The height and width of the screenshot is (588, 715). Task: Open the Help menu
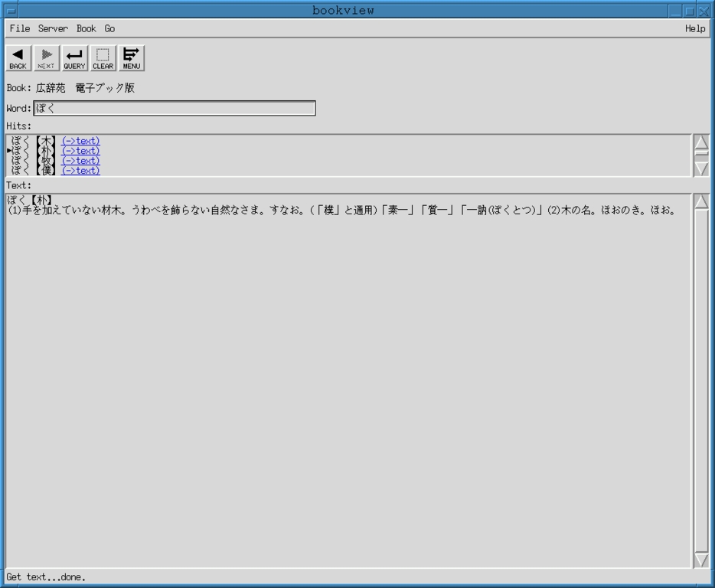[x=694, y=28]
